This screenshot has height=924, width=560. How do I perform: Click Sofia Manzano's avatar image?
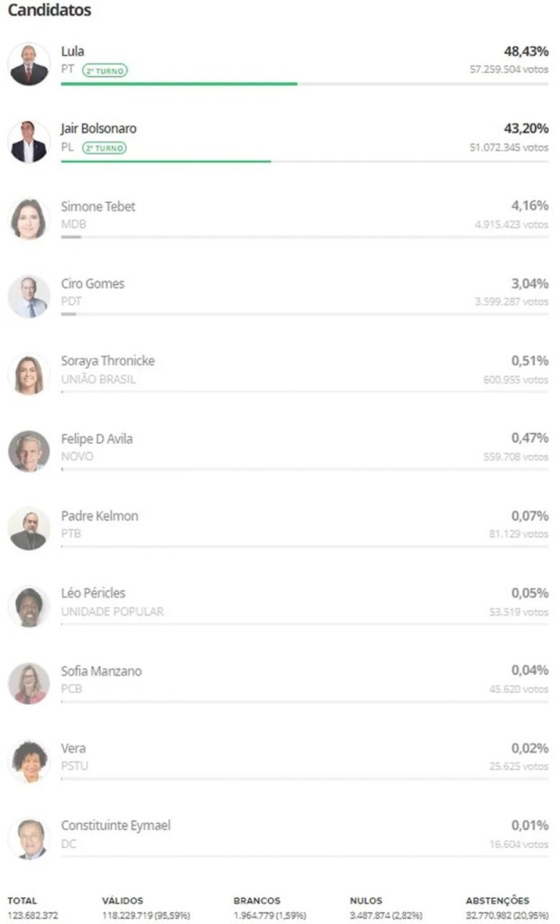click(x=29, y=684)
